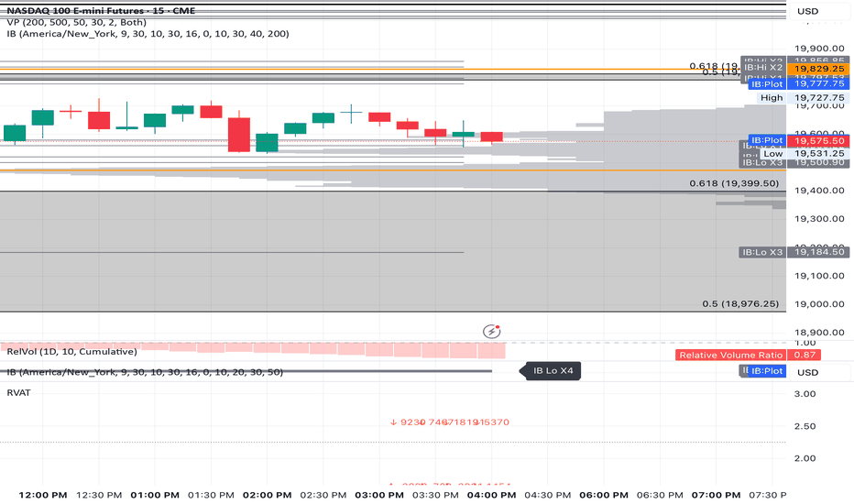
Task: Click the Relative Volume Ratio label tag
Action: (x=730, y=355)
